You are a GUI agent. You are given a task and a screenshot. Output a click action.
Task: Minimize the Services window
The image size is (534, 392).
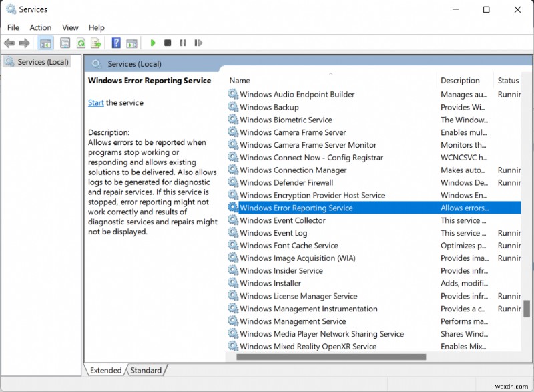(x=455, y=9)
